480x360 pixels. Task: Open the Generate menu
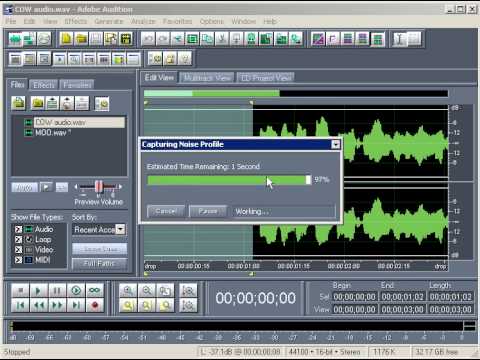(109, 21)
